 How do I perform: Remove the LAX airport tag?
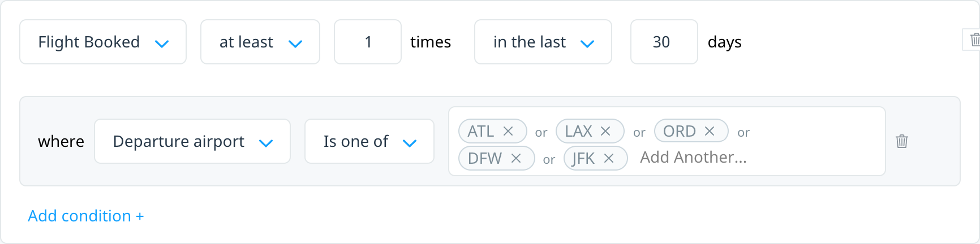coord(605,131)
